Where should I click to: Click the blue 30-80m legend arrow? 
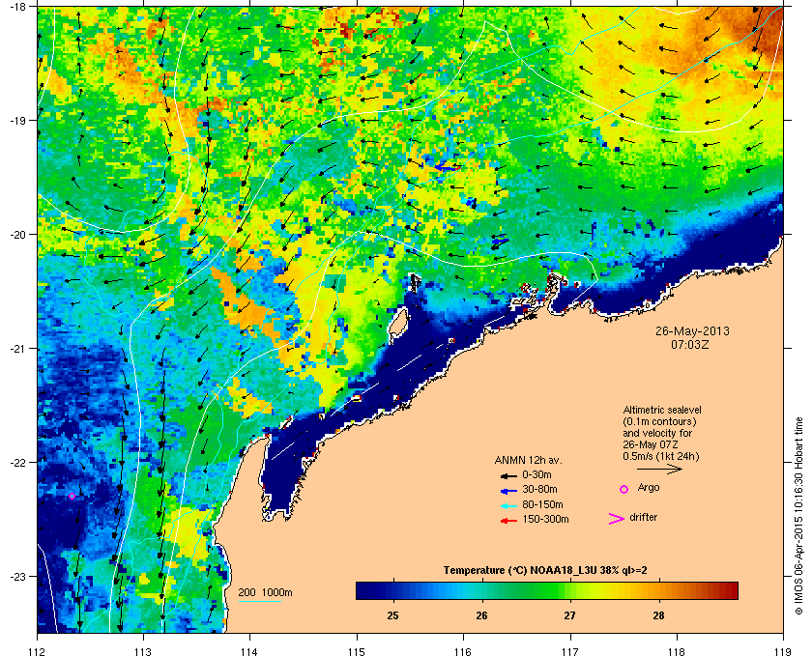click(x=508, y=490)
